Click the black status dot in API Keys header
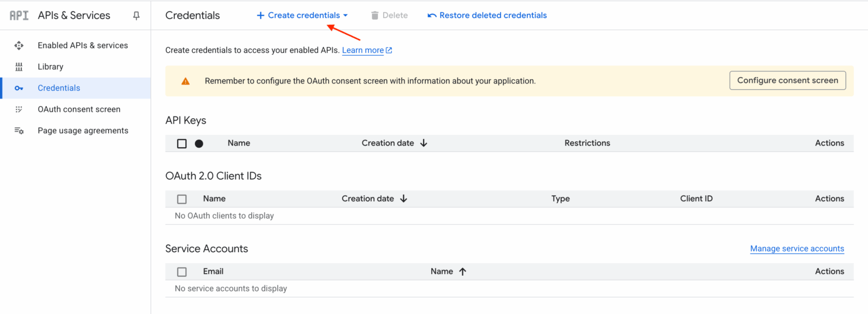The height and width of the screenshot is (314, 868). 199,144
